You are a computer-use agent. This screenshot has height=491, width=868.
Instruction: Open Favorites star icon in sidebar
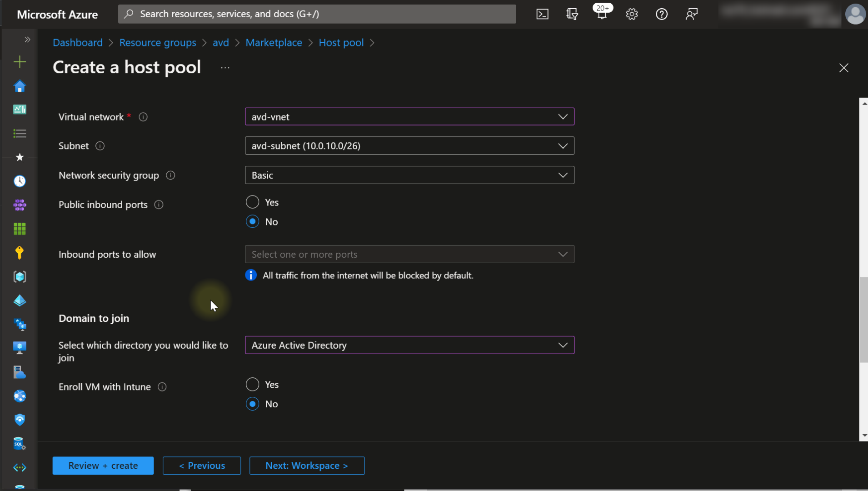point(20,157)
